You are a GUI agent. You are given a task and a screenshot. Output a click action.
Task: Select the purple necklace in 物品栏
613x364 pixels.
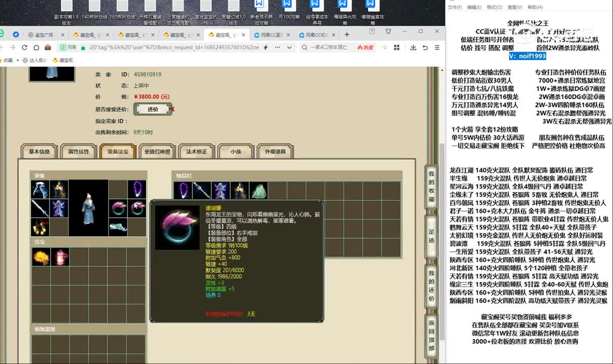coord(182,190)
